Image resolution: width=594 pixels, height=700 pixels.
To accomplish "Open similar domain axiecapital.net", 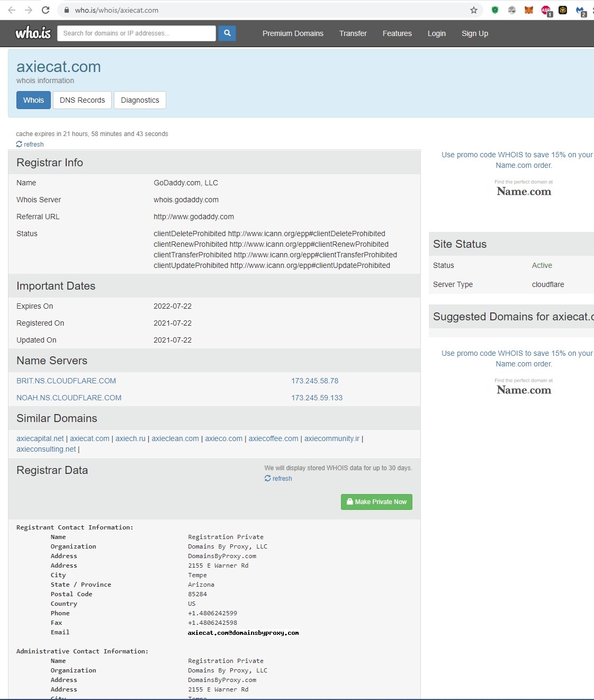I will [40, 438].
